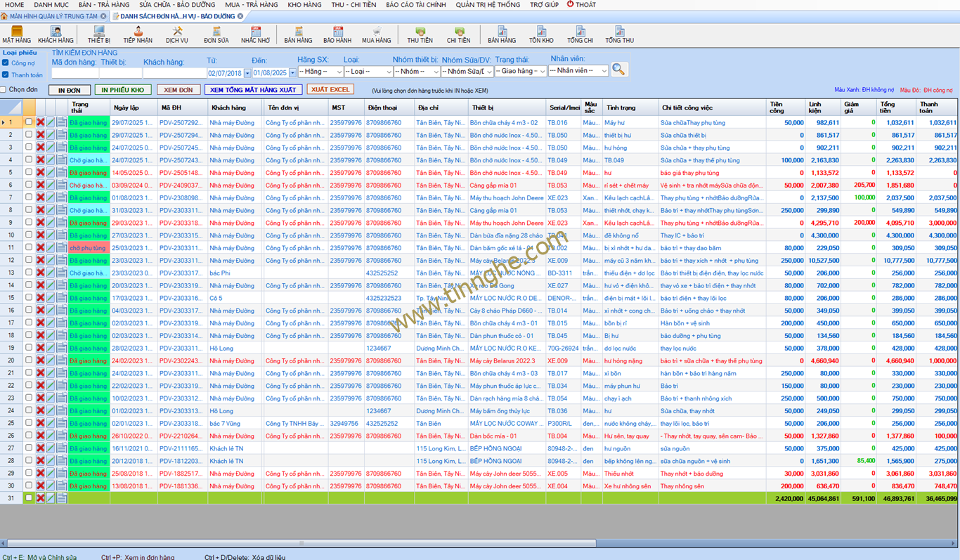Focus the Khách hàng search field
The height and width of the screenshot is (560, 960).
174,73
